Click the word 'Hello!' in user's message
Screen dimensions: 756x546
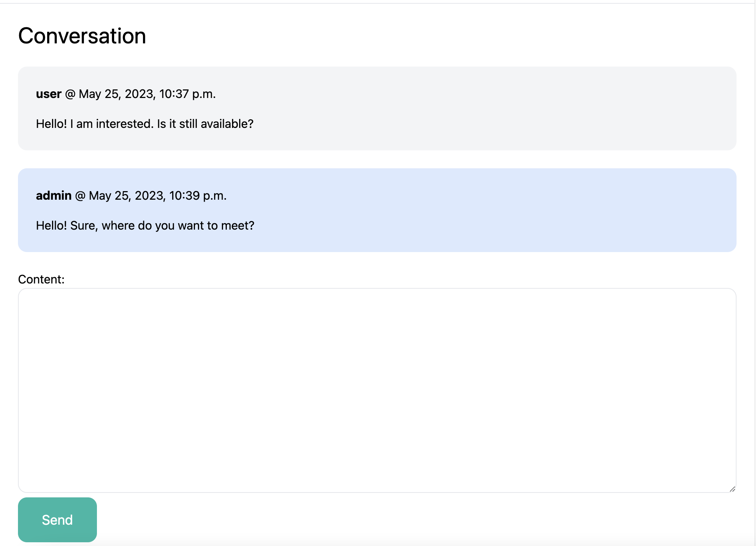[51, 124]
